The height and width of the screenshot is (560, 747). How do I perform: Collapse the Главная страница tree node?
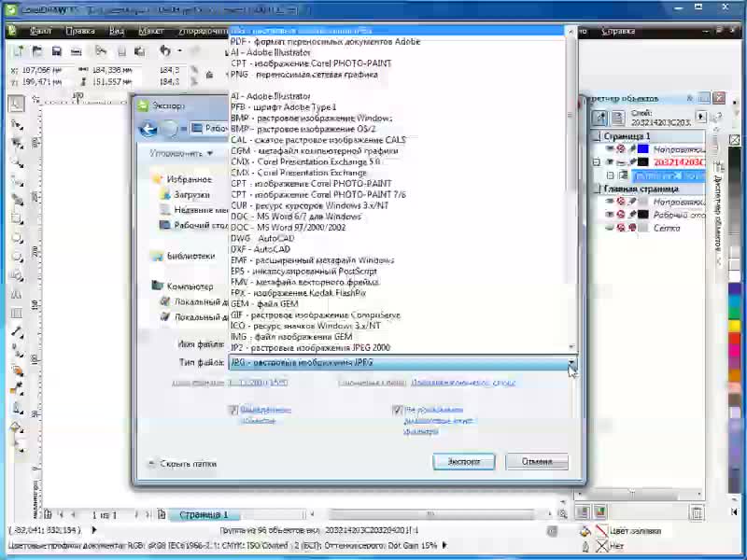click(596, 189)
